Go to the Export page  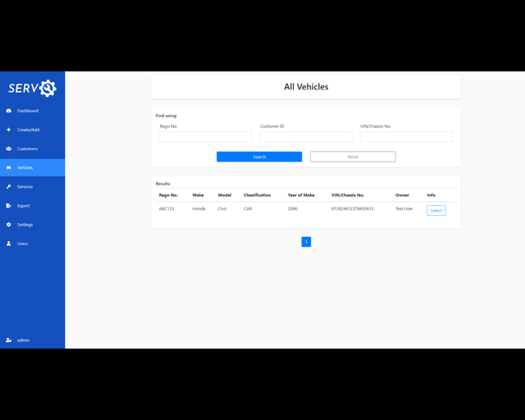pyautogui.click(x=23, y=206)
